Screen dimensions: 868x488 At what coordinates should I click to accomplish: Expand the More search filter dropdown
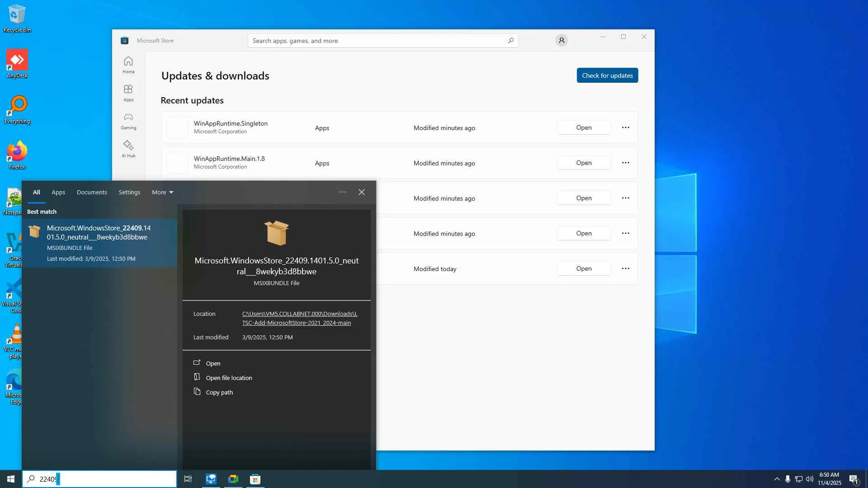[162, 192]
